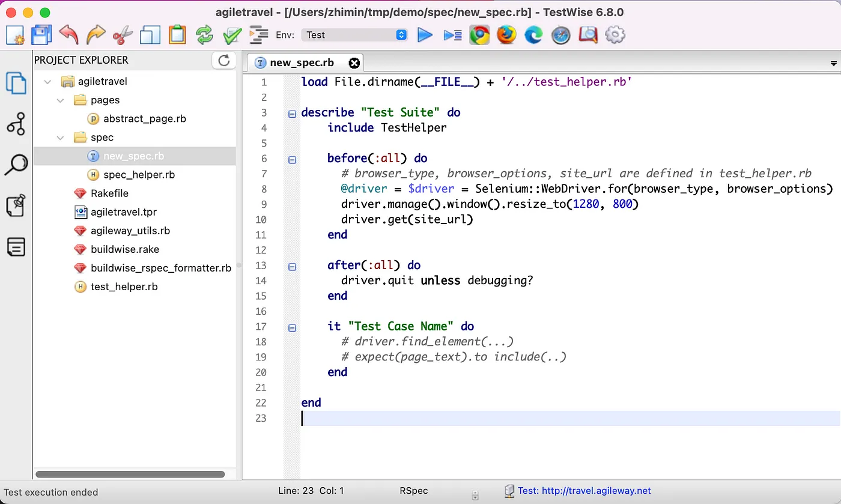This screenshot has height=504, width=841.
Task: Click the Test: http://travel.agileway.net link
Action: 584,491
